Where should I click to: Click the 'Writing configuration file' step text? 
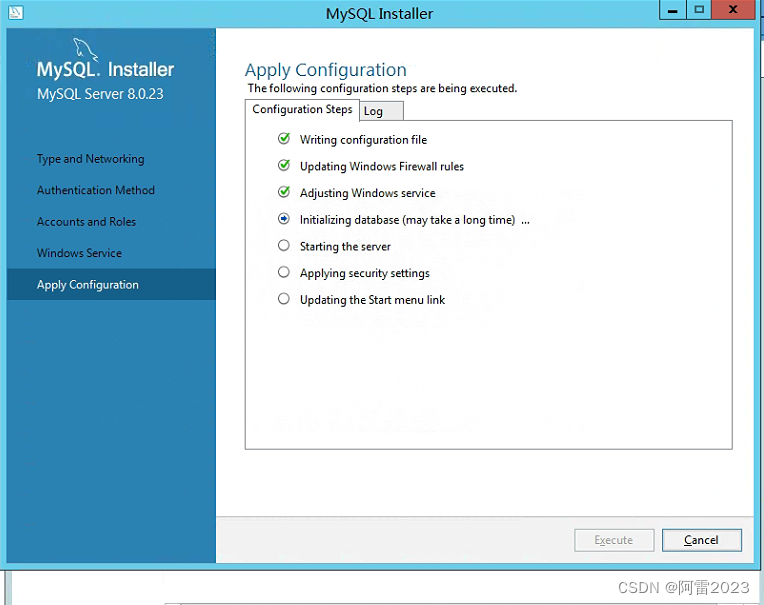363,140
